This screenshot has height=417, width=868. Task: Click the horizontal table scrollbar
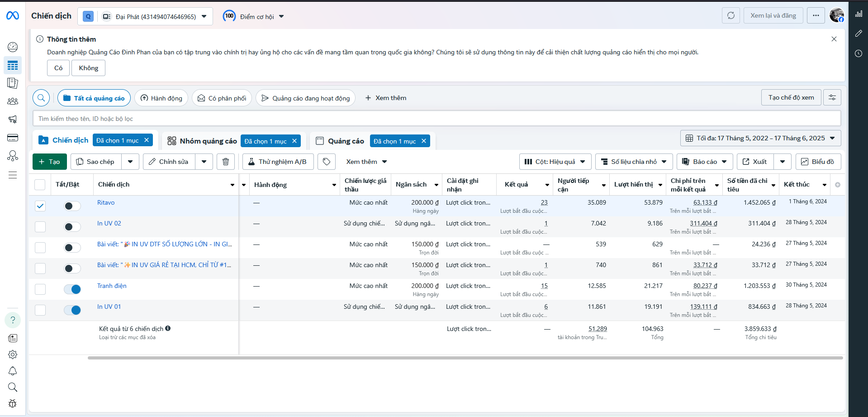[465, 358]
